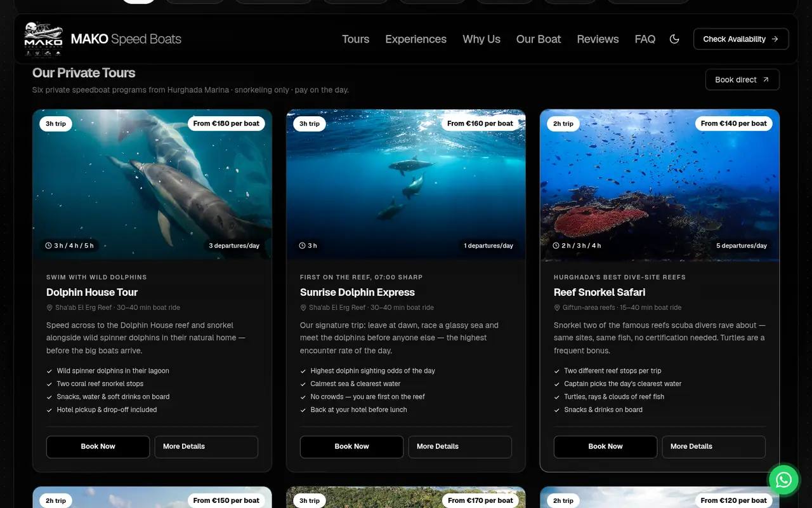
Task: Click the From €160 per boat badge
Action: pyautogui.click(x=480, y=123)
